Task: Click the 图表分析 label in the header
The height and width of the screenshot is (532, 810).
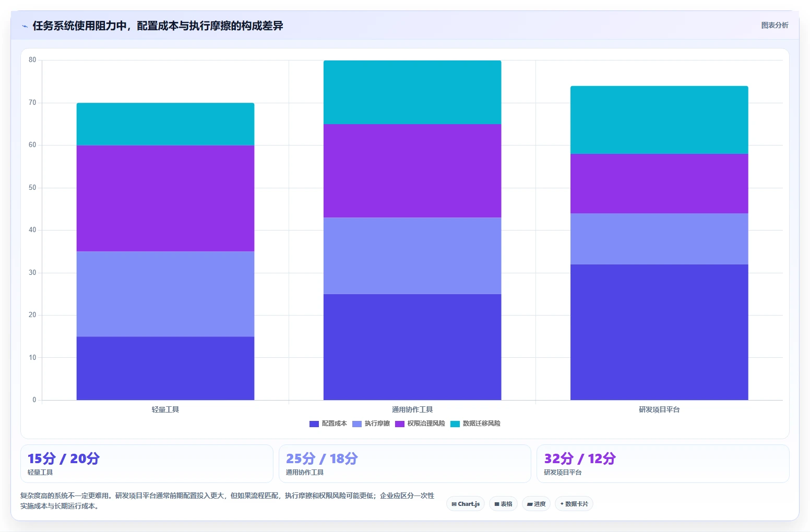Action: pyautogui.click(x=775, y=25)
